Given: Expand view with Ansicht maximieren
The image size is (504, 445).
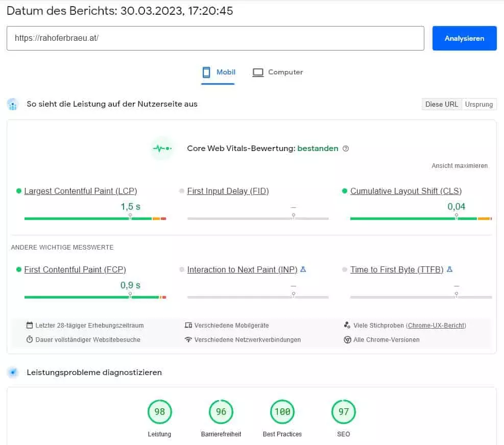Looking at the screenshot, I should pyautogui.click(x=460, y=166).
